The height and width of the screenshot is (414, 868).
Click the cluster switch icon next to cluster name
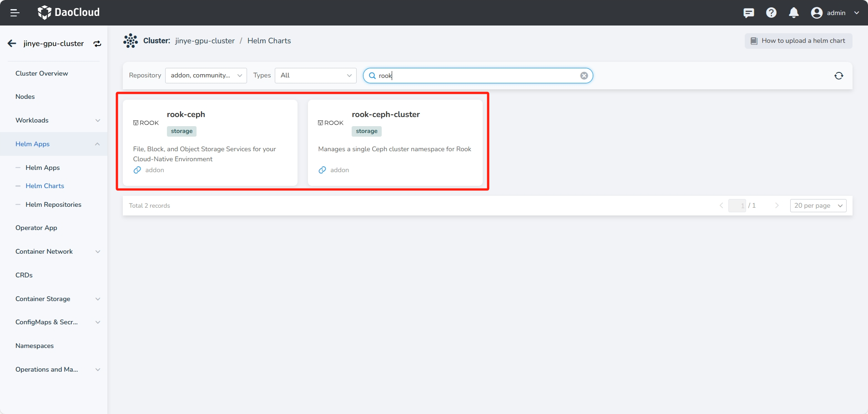[x=97, y=43]
